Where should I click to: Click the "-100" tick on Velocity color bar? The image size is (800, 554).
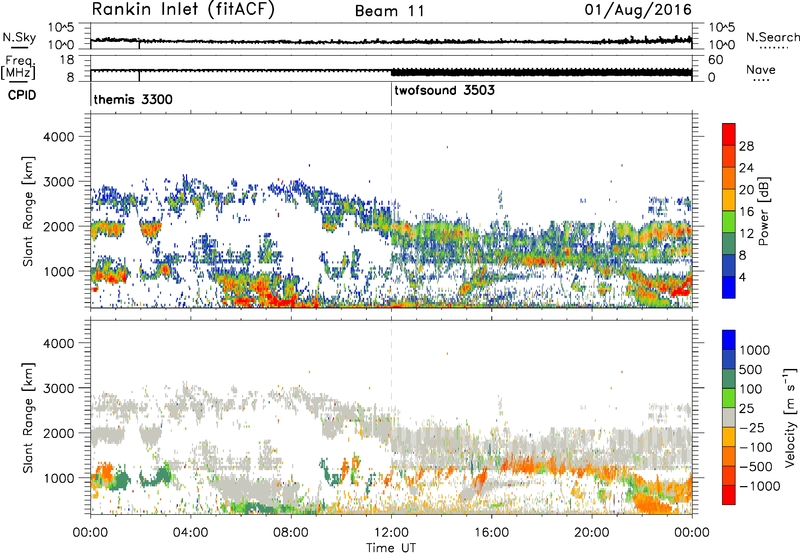point(756,447)
